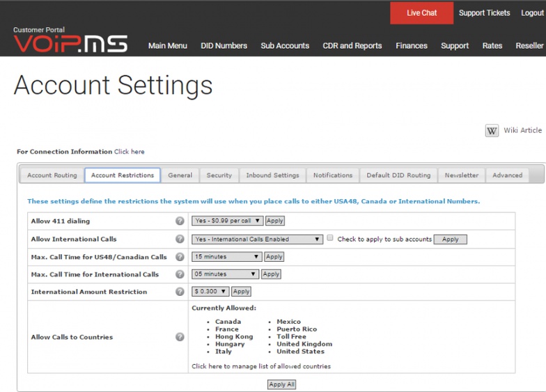This screenshot has width=546, height=392.
Task: Open the Newsletter tab
Action: click(x=462, y=175)
